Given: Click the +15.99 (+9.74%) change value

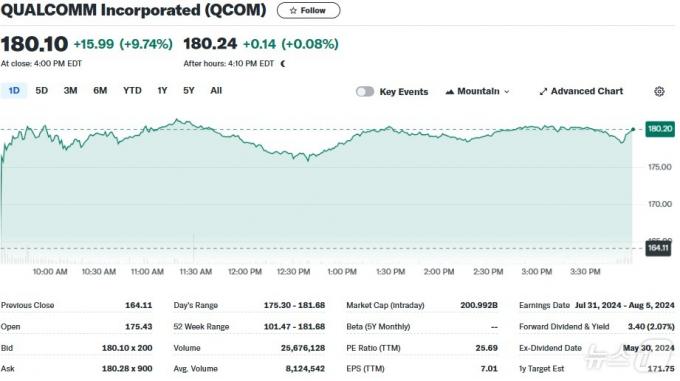Looking at the screenshot, I should [123, 44].
